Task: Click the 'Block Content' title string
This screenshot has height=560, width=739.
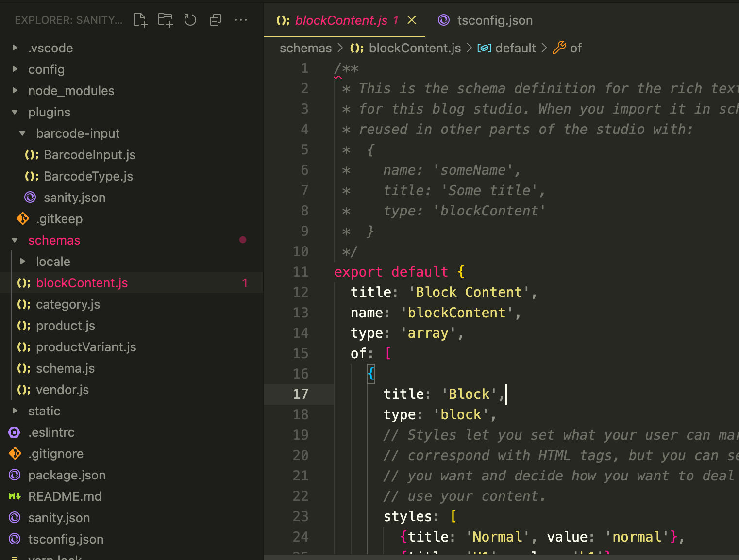Action: [x=470, y=292]
